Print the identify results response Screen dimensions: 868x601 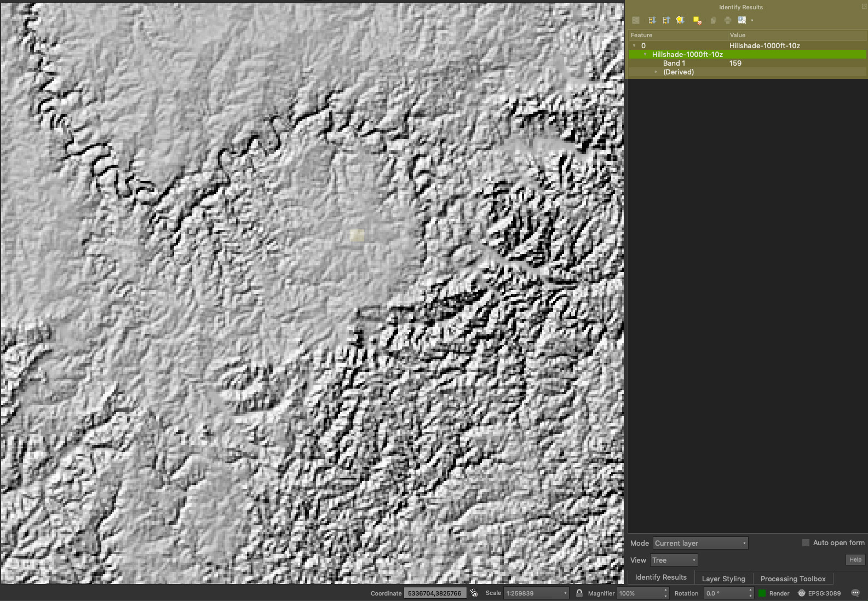(727, 20)
